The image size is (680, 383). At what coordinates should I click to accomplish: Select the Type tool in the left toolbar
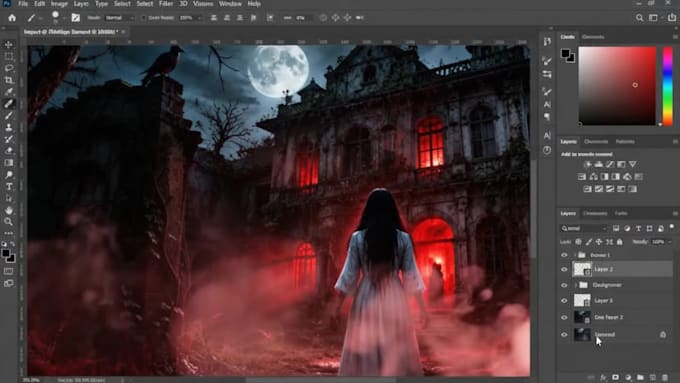pyautogui.click(x=9, y=187)
